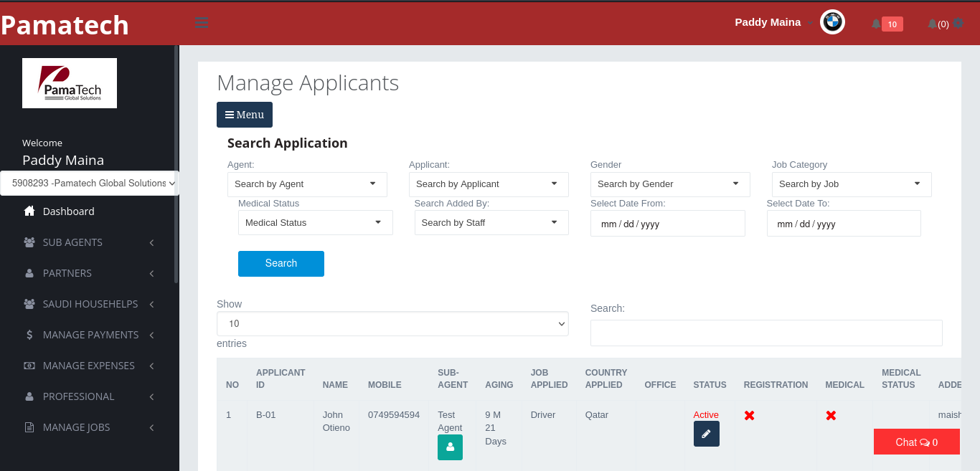Open the bell showing (0) alerts
Screen dimensions: 980x471
(938, 24)
